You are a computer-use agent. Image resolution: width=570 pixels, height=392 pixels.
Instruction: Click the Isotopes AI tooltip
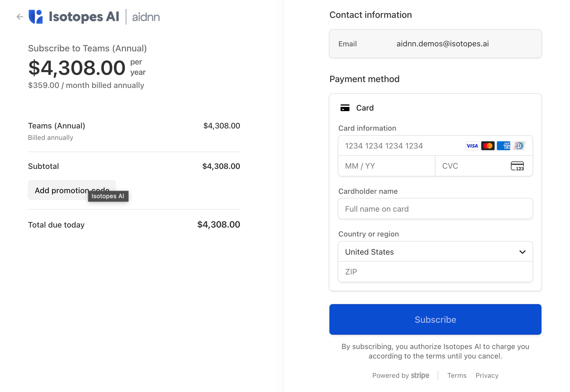click(108, 196)
